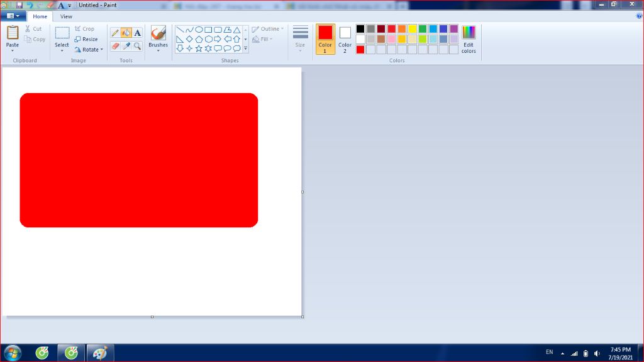The height and width of the screenshot is (362, 644).
Task: Click the Crop button
Action: [x=84, y=29]
